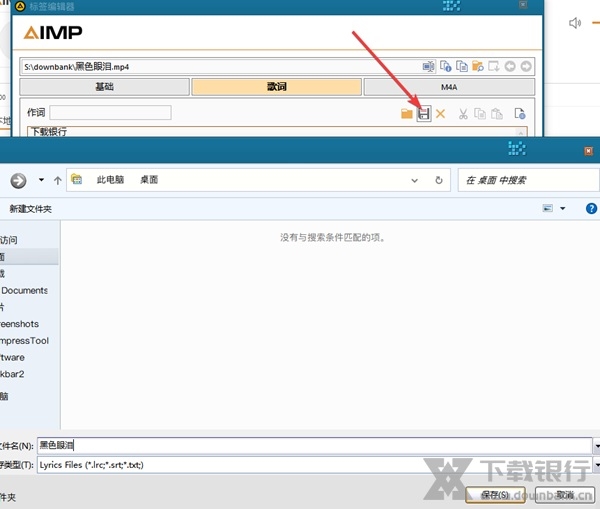Click the rename file icon in path bar
600x509 pixels.
(x=428, y=66)
